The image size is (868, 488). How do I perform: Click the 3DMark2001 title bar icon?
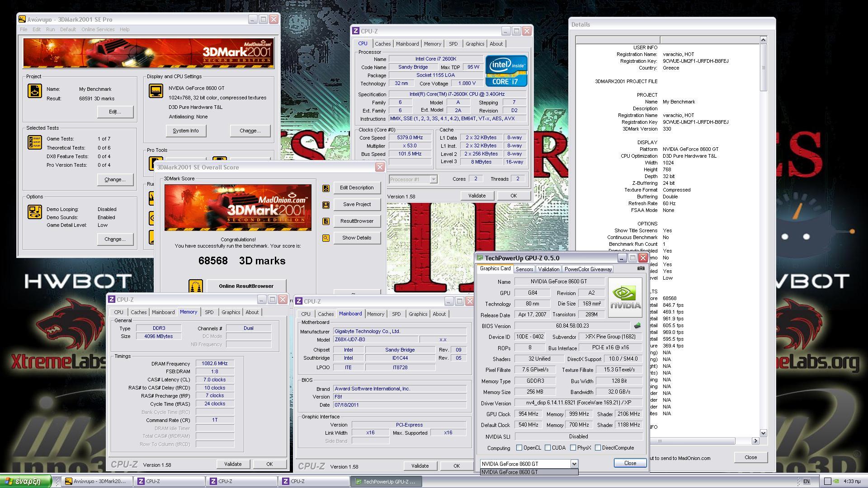coord(22,19)
